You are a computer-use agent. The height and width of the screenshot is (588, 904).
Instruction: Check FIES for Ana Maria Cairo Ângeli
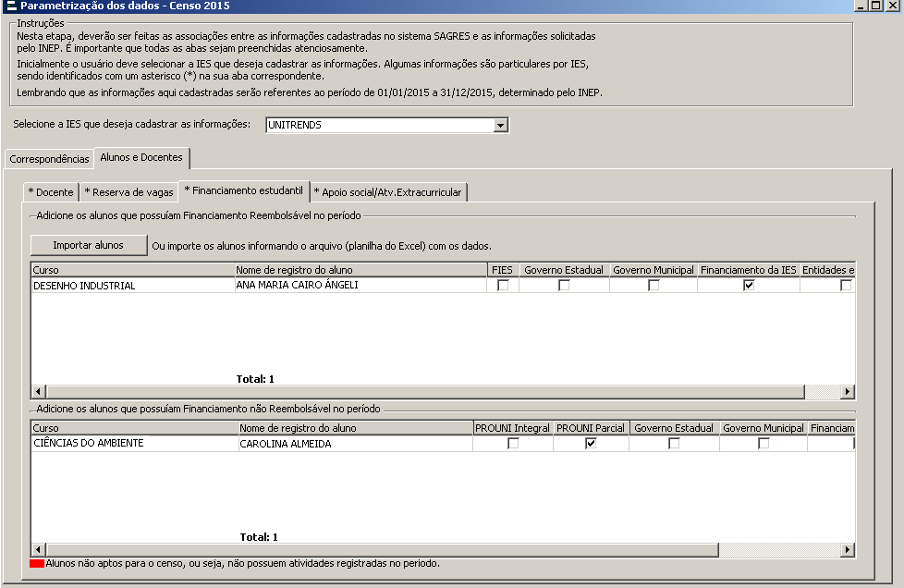pos(503,286)
